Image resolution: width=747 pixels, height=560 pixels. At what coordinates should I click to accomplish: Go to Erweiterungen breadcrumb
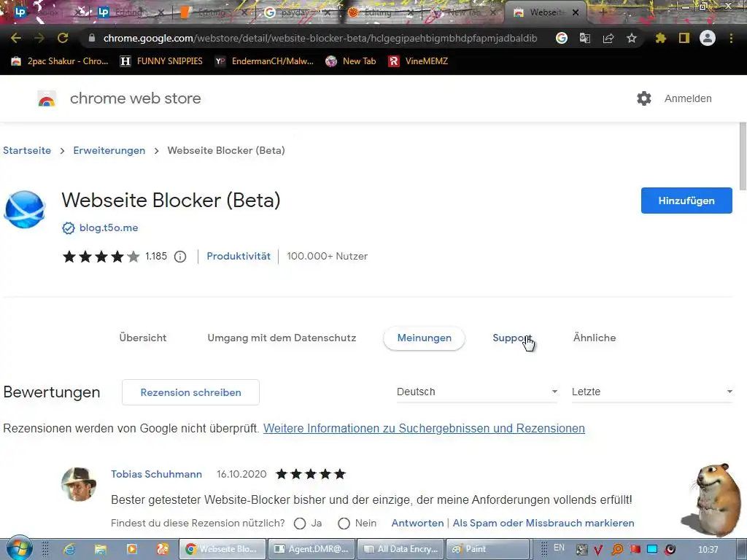[109, 150]
